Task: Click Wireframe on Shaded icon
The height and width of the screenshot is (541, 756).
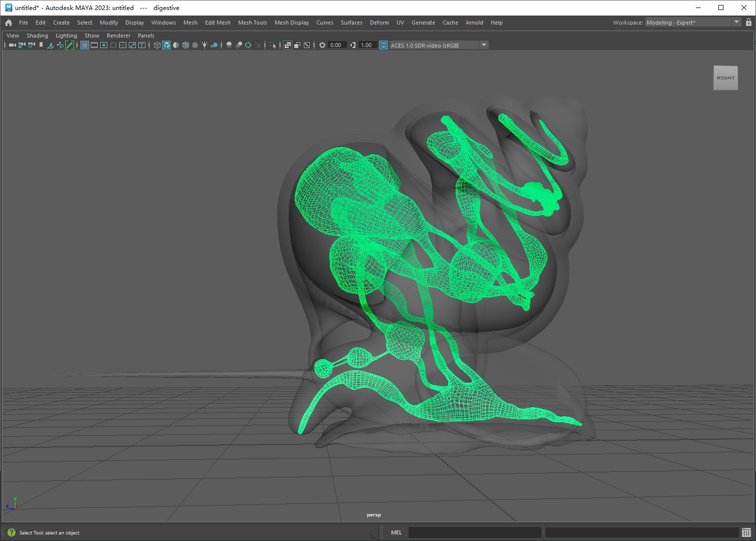Action: click(185, 45)
